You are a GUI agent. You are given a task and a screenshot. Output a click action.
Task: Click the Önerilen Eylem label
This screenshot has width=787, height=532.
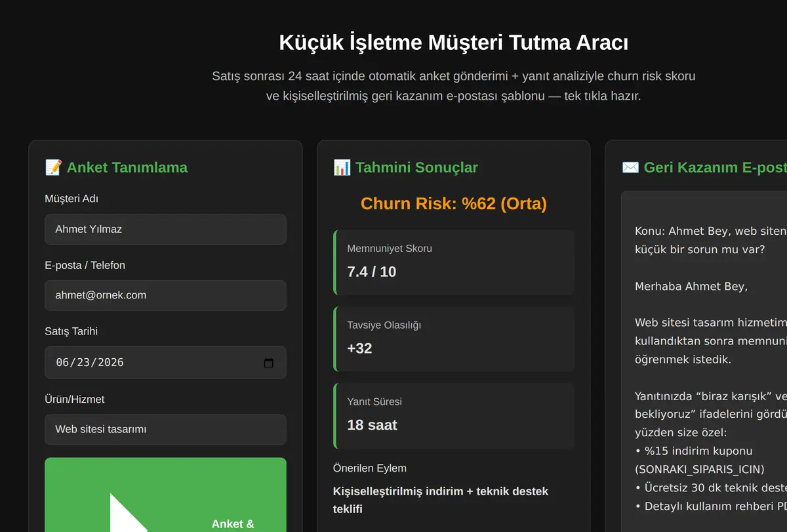pyautogui.click(x=370, y=468)
